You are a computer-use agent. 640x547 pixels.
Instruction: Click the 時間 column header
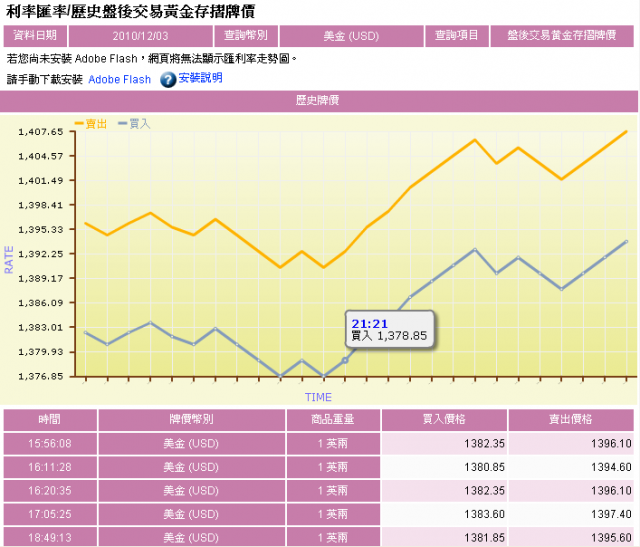(x=50, y=420)
